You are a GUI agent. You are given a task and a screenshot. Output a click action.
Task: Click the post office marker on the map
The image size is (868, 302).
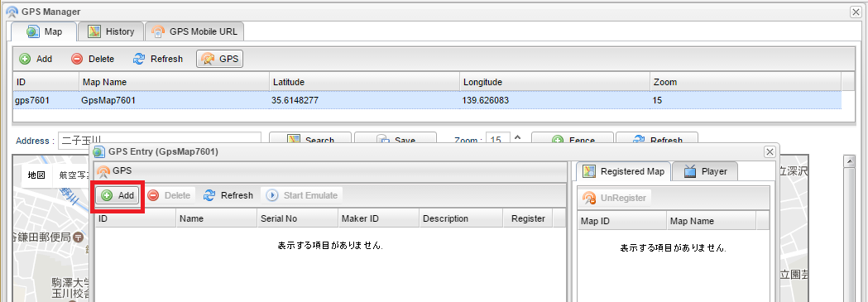(79, 237)
